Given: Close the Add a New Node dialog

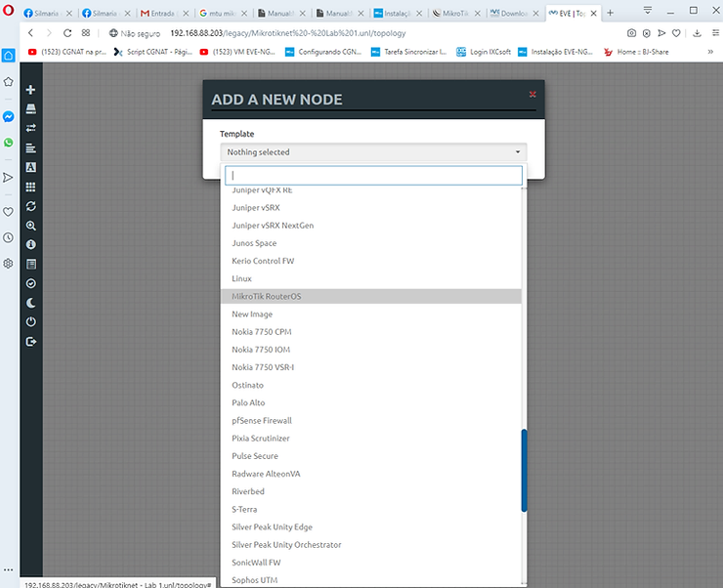Looking at the screenshot, I should coord(532,95).
